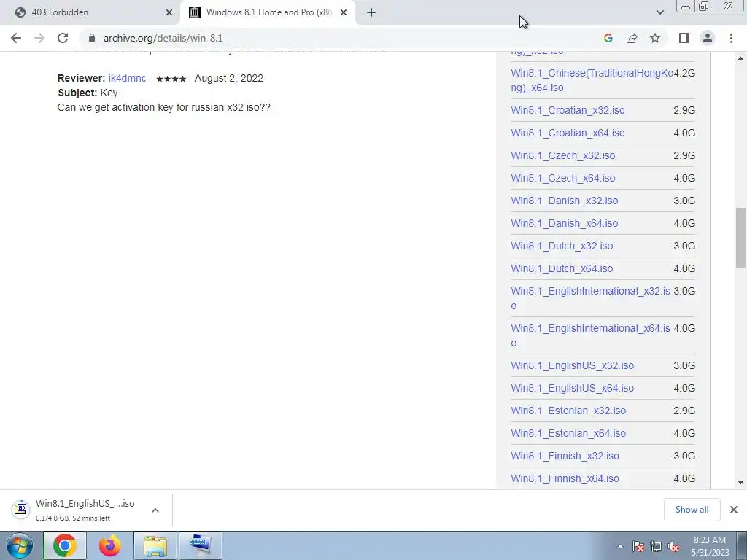Close the Windows 8.1 Home and Pro tab
This screenshot has width=747, height=560.
pos(344,12)
